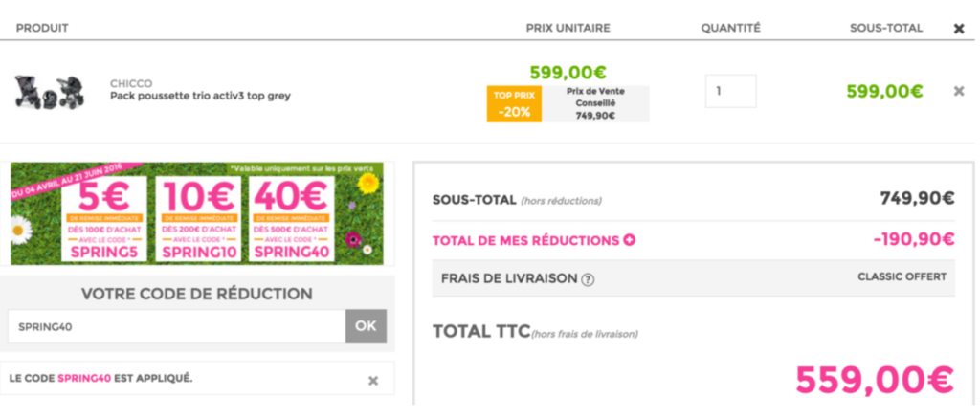Click the SPRING10 promo coupon tile
This screenshot has height=419, width=980.
pos(198,218)
